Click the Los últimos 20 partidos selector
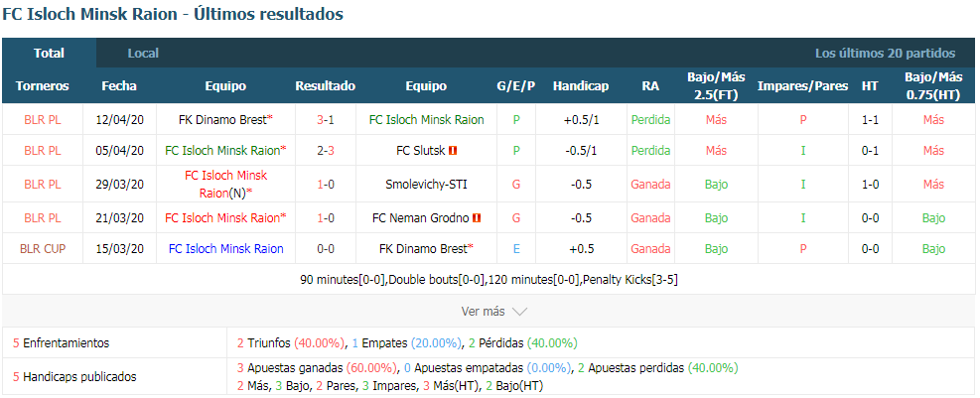The width and height of the screenshot is (980, 398). 885,54
